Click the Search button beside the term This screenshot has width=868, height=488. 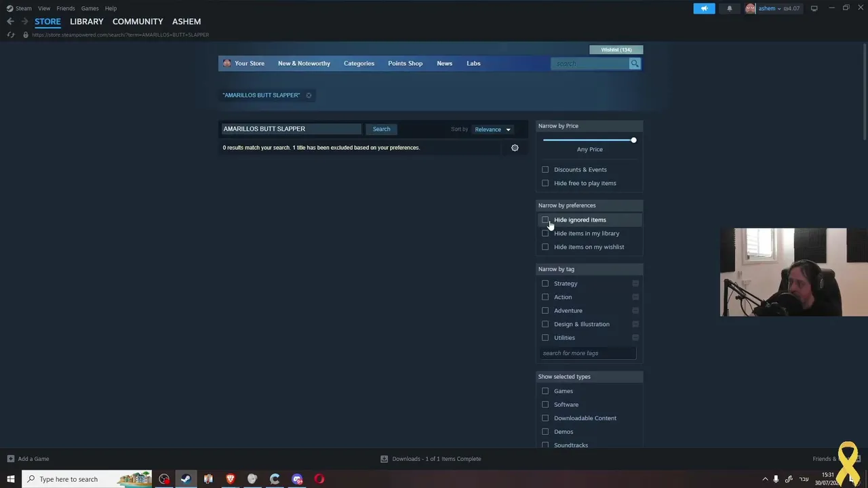pos(381,129)
